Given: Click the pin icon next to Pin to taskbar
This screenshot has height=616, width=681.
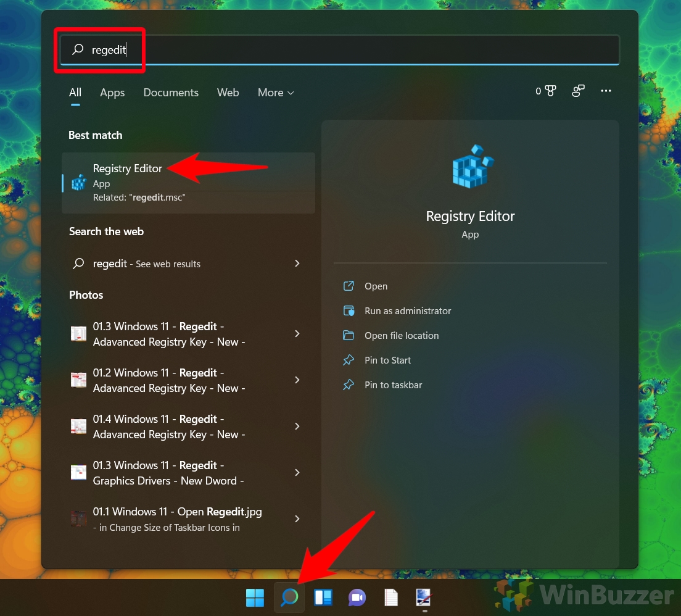Looking at the screenshot, I should click(349, 385).
